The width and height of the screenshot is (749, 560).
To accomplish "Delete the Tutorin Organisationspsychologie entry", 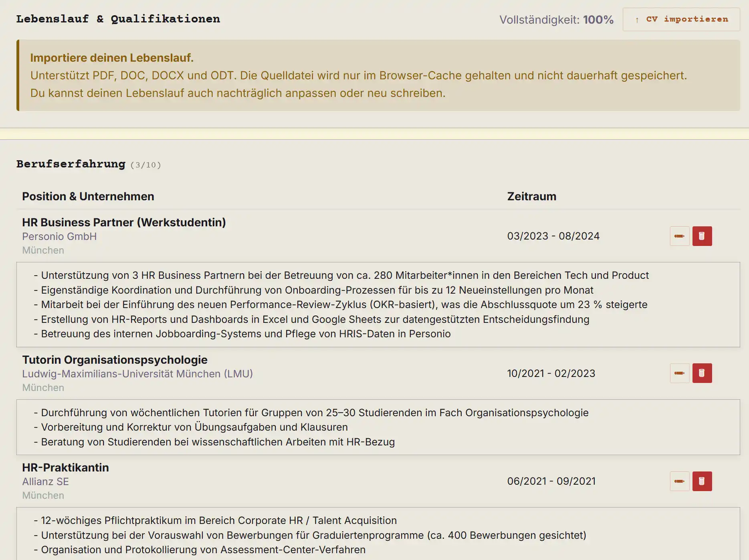I will pyautogui.click(x=702, y=373).
